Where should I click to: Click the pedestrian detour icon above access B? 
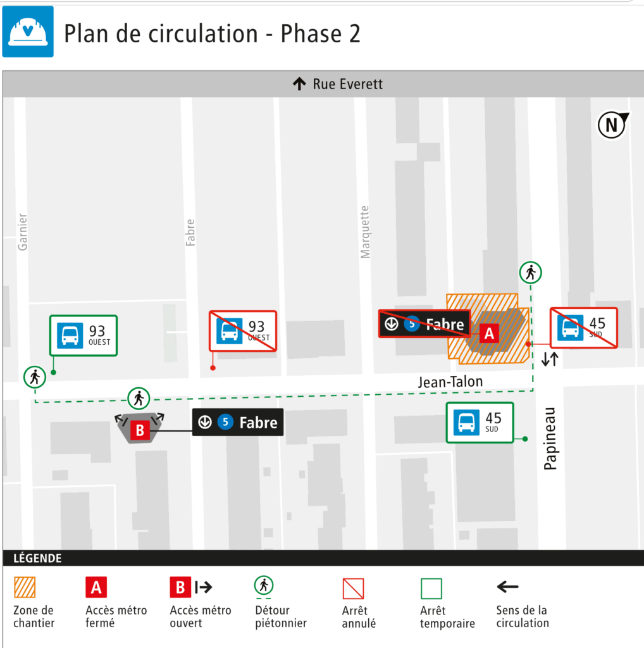139,399
